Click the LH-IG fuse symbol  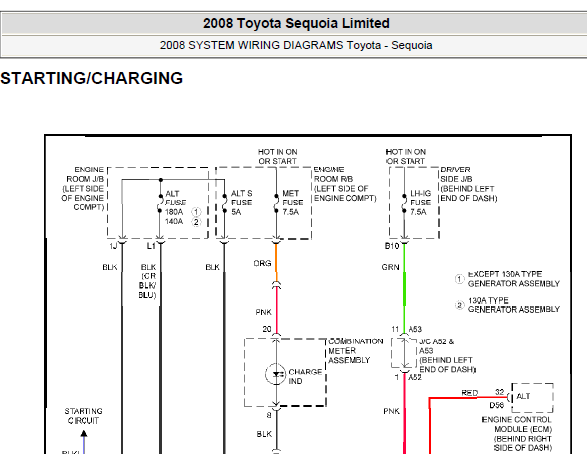click(404, 203)
